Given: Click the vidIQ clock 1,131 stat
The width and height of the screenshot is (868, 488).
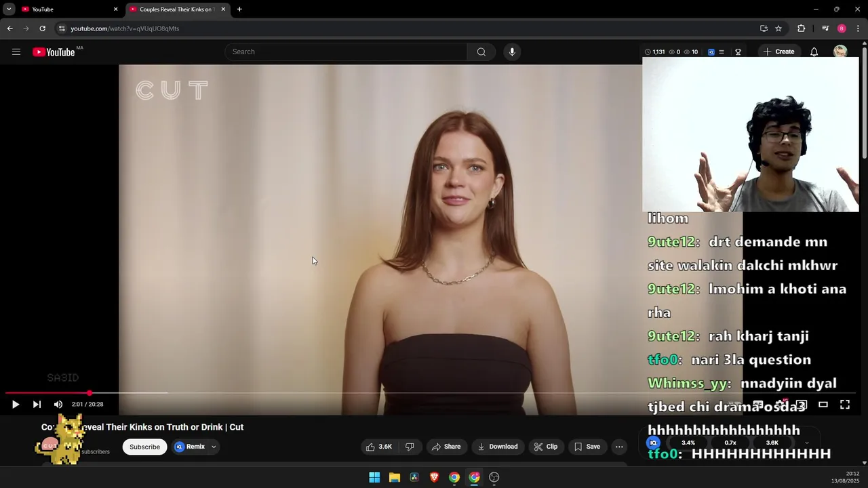Looking at the screenshot, I should (x=654, y=52).
